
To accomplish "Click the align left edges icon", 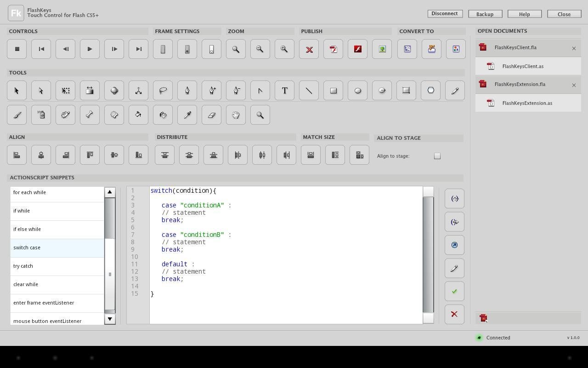I will [x=17, y=155].
